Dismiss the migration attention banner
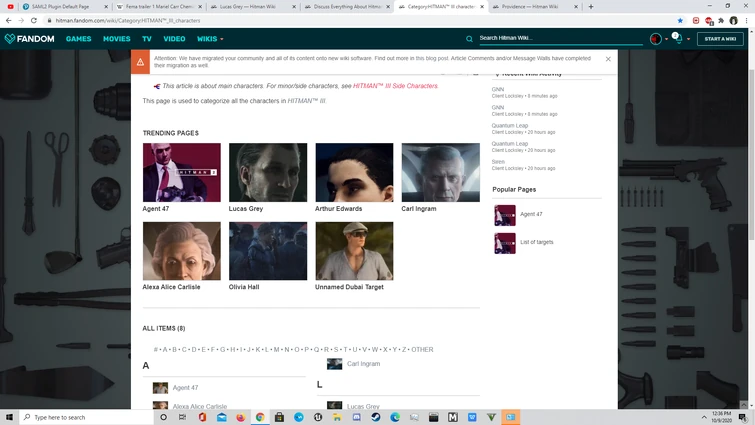The width and height of the screenshot is (755, 425). click(x=608, y=59)
